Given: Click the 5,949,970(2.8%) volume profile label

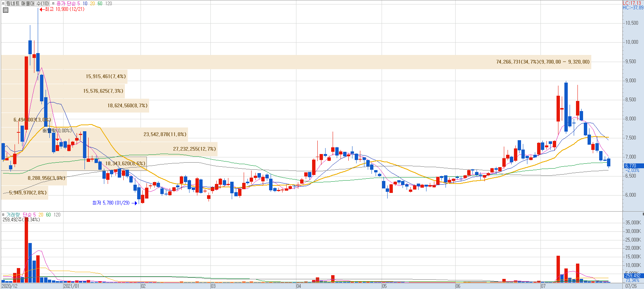Looking at the screenshot, I should click(x=28, y=193).
